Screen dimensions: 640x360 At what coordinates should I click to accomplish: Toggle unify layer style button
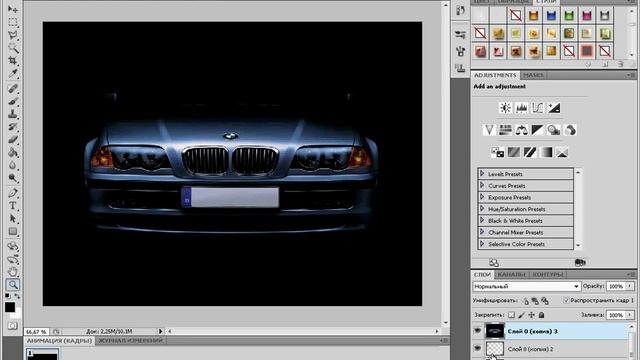(545, 301)
